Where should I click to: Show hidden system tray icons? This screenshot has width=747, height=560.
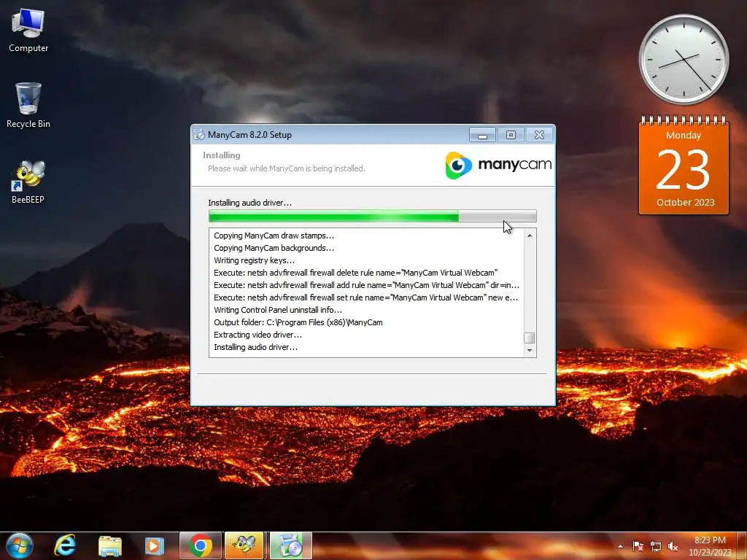[x=620, y=546]
